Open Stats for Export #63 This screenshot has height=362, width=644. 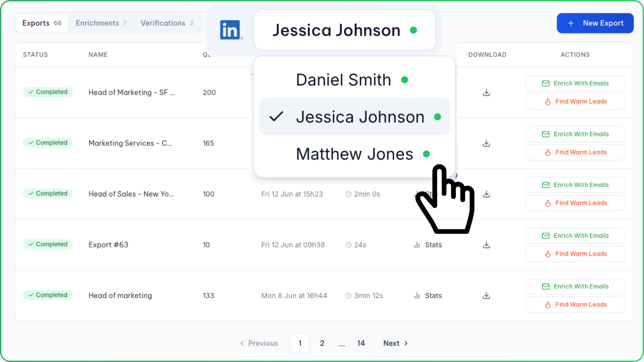point(428,245)
